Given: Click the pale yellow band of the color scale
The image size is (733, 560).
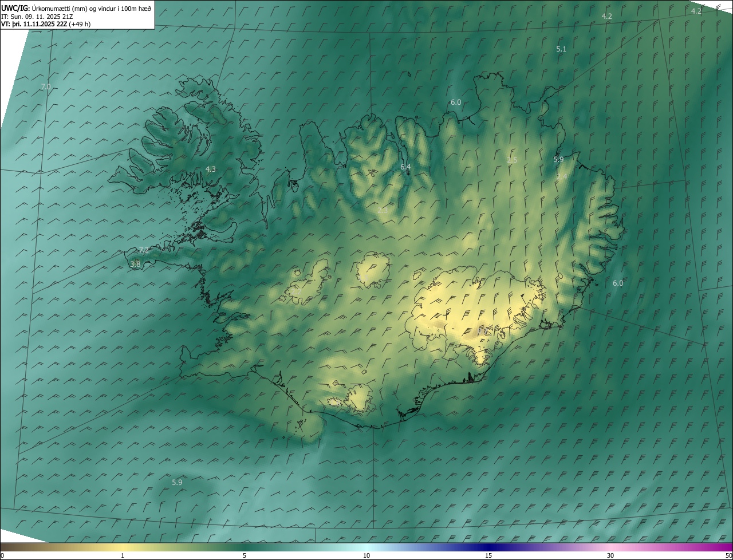Looking at the screenshot, I should click(x=123, y=547).
